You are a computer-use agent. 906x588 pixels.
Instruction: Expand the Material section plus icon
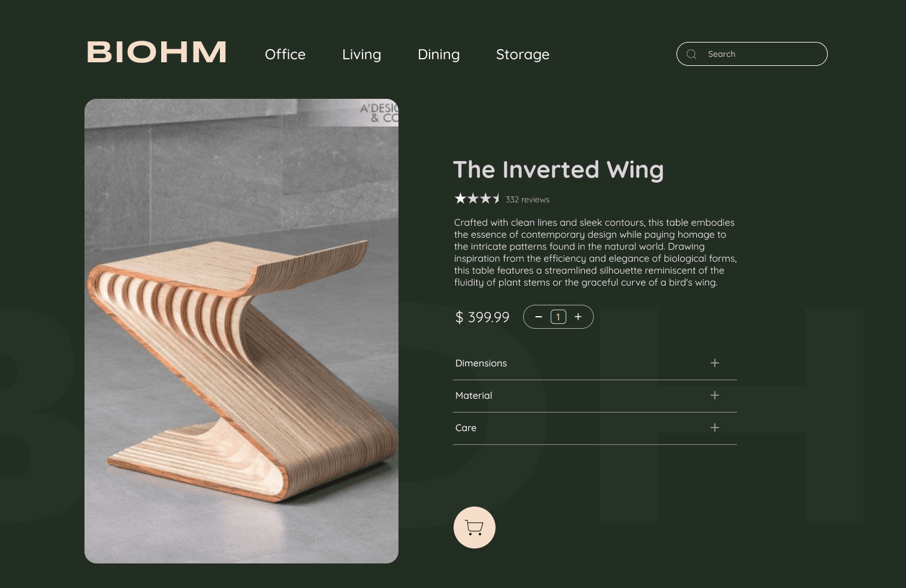coord(715,395)
